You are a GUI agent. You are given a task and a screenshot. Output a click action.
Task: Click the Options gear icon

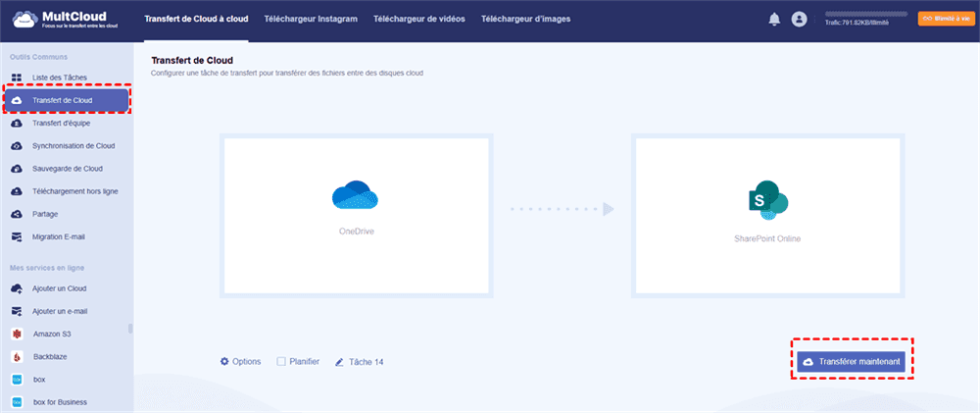[x=224, y=362]
